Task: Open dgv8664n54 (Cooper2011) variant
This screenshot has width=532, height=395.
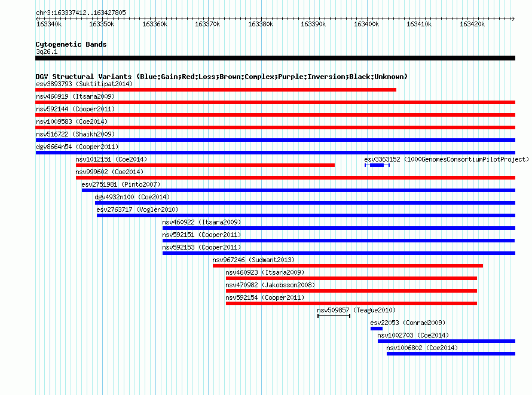Action: tap(77, 147)
